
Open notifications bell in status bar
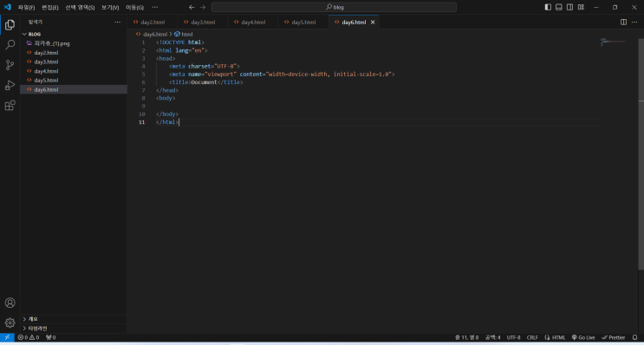click(635, 337)
